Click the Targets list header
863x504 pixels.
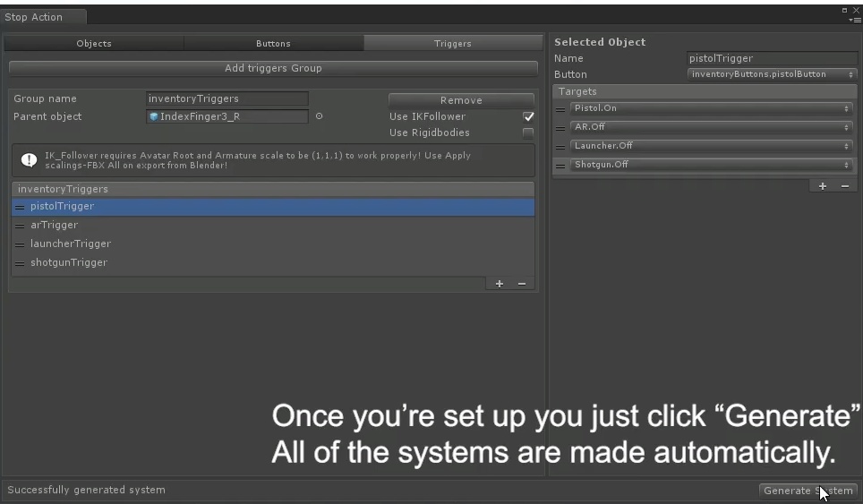[x=705, y=91]
